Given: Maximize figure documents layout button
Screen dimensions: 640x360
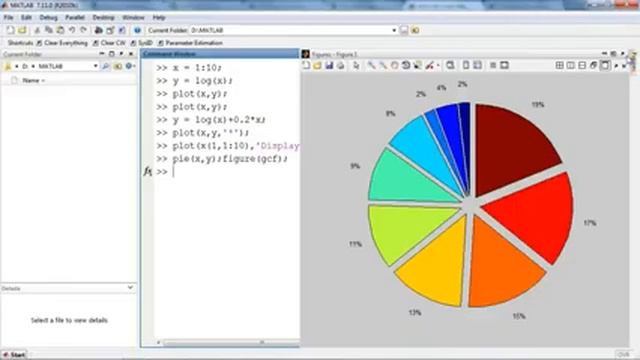Looking at the screenshot, I should pyautogui.click(x=605, y=65).
